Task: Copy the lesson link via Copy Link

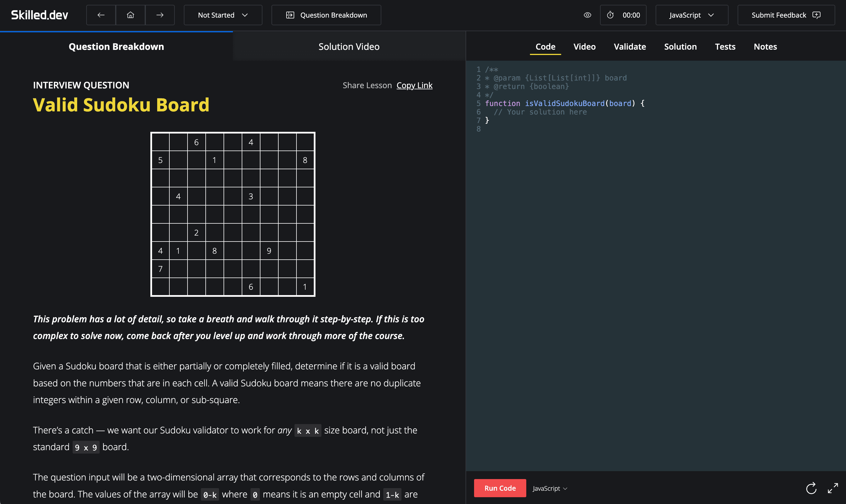Action: click(414, 85)
